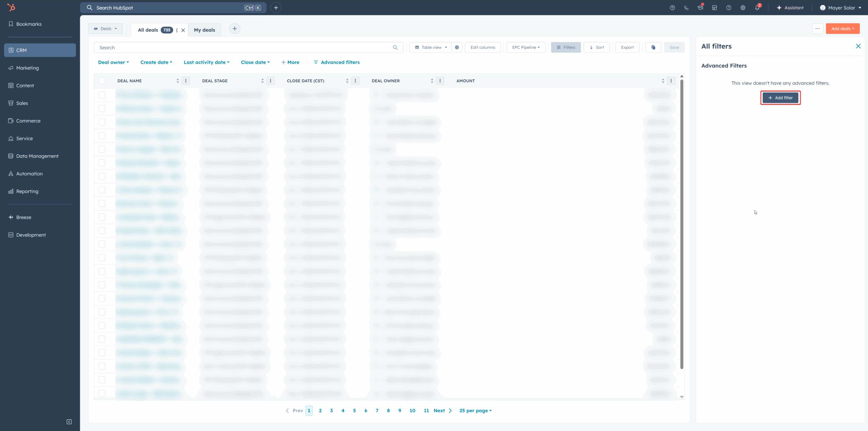Open the Sales menu

click(x=40, y=103)
